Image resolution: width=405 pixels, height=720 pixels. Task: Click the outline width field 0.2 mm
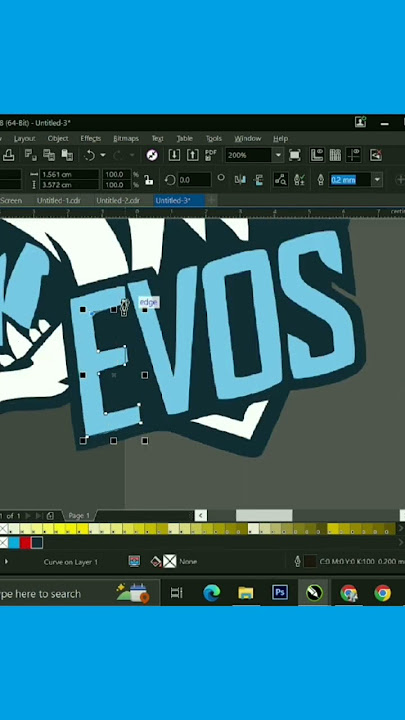point(350,180)
